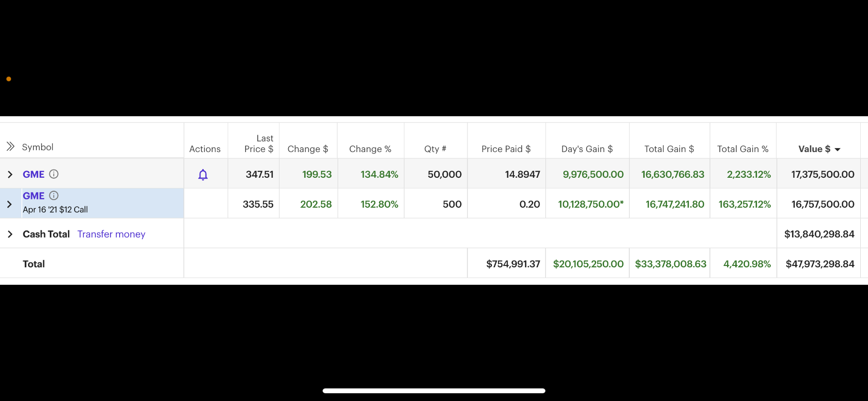Tap the home indicator bar at bottom
This screenshot has height=401, width=868.
pyautogui.click(x=434, y=391)
